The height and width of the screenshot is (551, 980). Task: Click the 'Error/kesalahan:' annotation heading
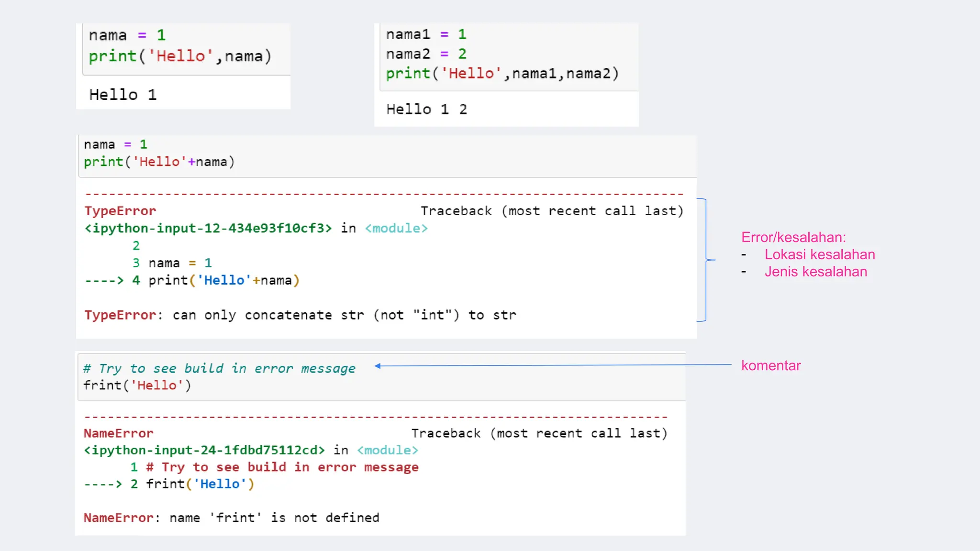[793, 237]
